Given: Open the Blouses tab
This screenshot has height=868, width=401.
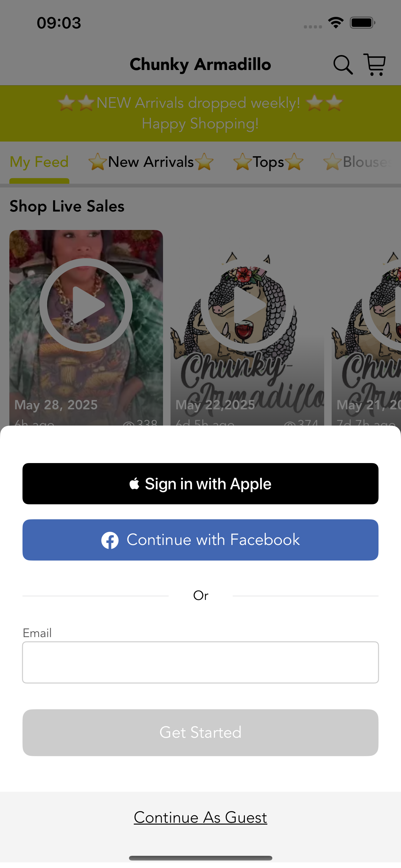Looking at the screenshot, I should (x=361, y=162).
